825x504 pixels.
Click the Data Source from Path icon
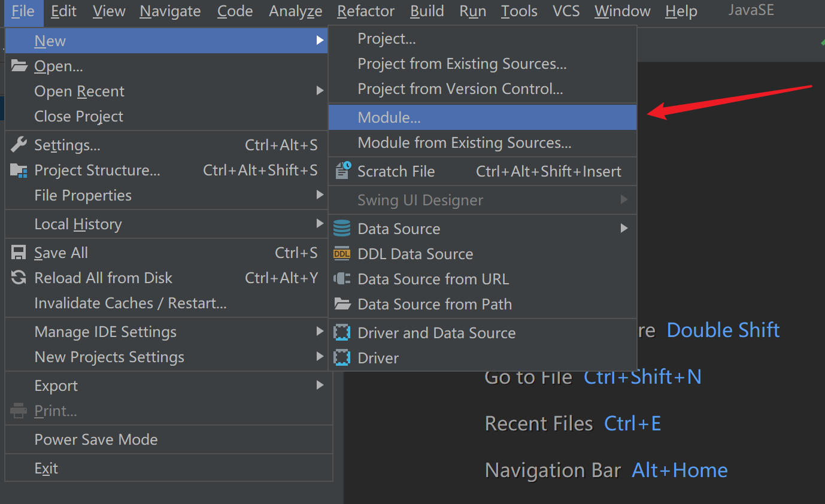(342, 304)
